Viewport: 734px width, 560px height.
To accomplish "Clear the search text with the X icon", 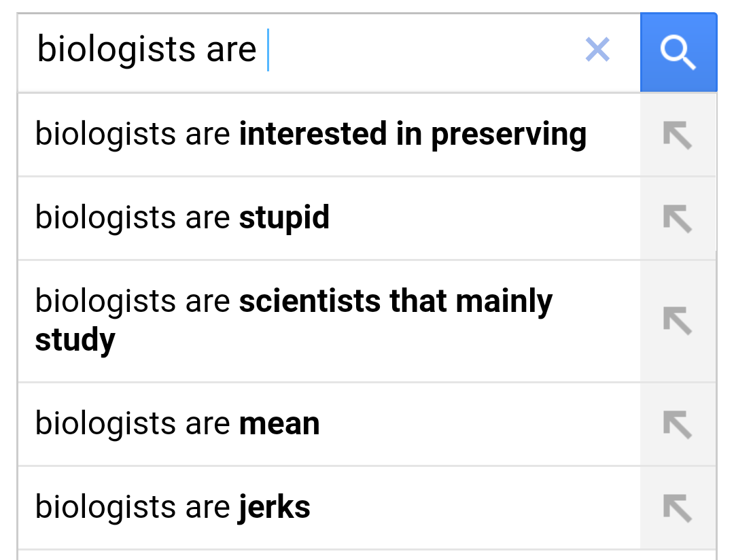I will pyautogui.click(x=597, y=50).
